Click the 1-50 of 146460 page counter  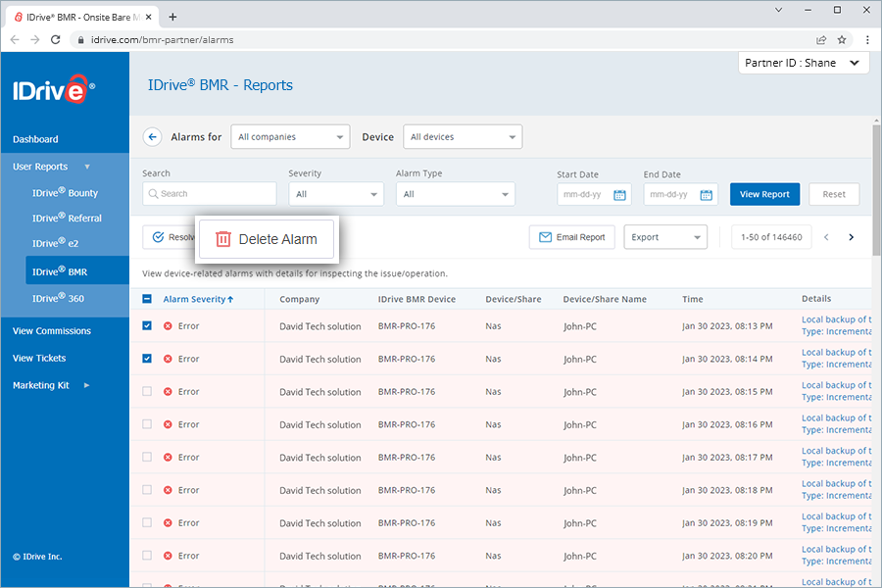click(771, 237)
